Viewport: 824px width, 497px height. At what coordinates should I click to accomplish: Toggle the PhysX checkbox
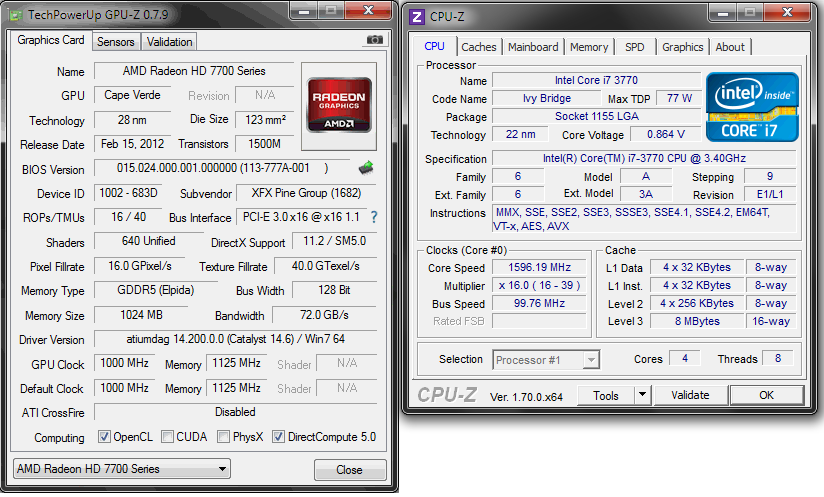(x=224, y=437)
